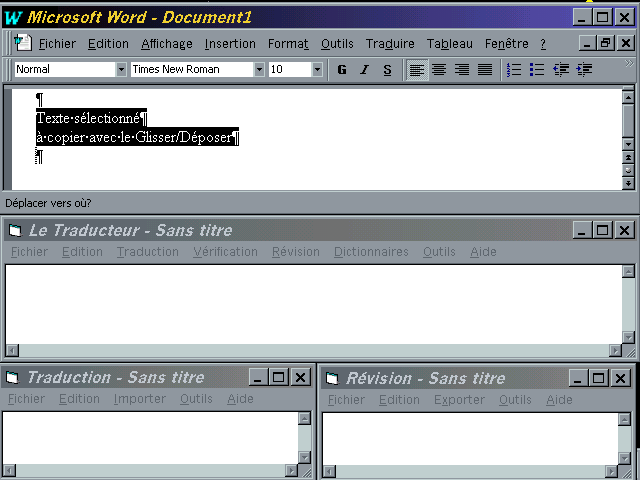The width and height of the screenshot is (640, 480).
Task: Click inside the Traduction text area
Action: pyautogui.click(x=150, y=438)
